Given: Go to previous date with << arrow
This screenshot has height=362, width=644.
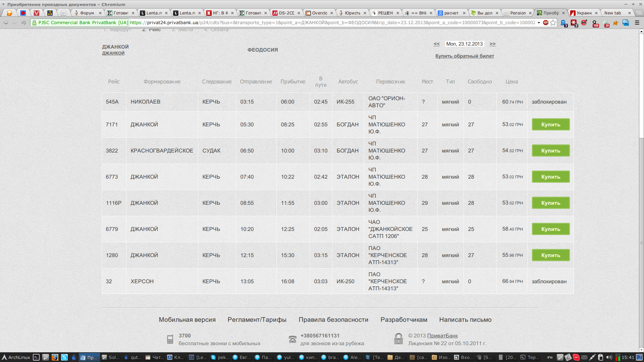Looking at the screenshot, I should (436, 44).
